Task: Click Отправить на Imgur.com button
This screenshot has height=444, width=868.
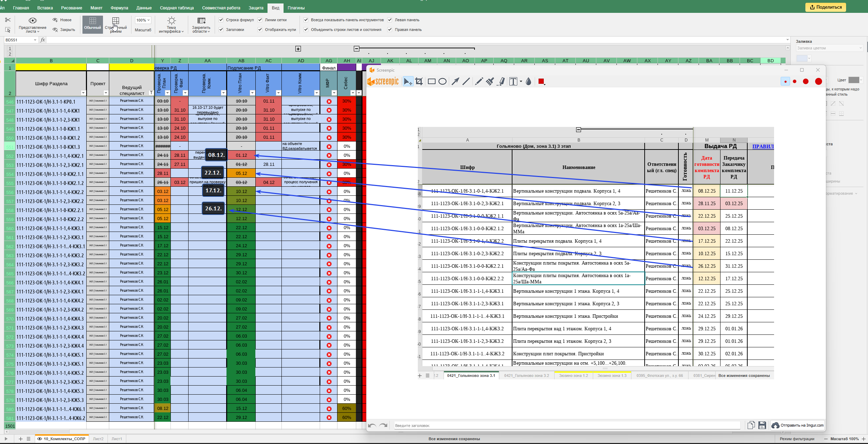Action: (x=798, y=425)
